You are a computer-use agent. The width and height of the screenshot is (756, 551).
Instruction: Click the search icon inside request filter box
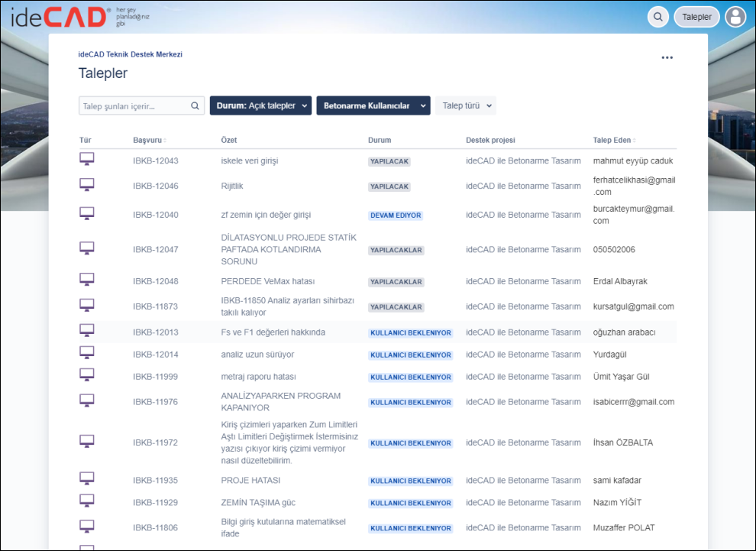point(195,106)
